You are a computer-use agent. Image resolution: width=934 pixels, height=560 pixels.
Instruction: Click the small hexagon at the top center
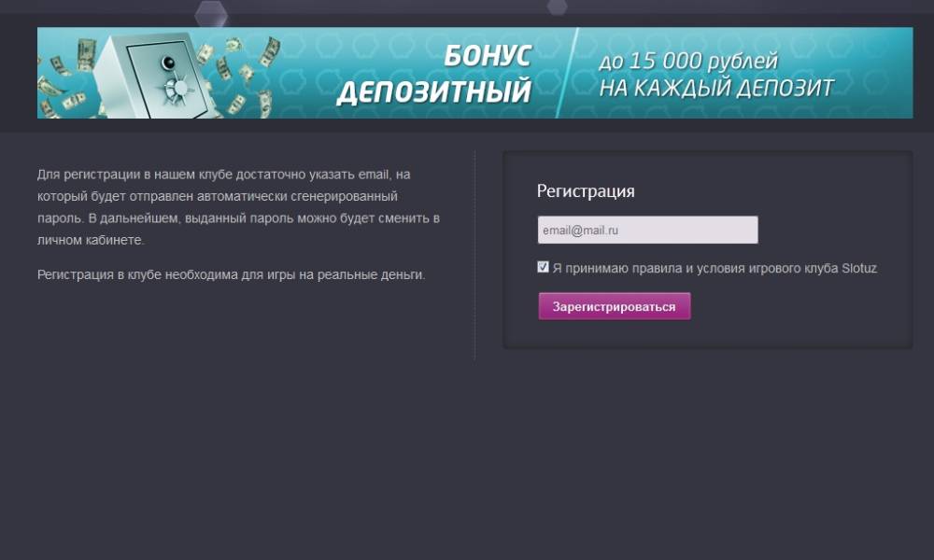(x=557, y=7)
